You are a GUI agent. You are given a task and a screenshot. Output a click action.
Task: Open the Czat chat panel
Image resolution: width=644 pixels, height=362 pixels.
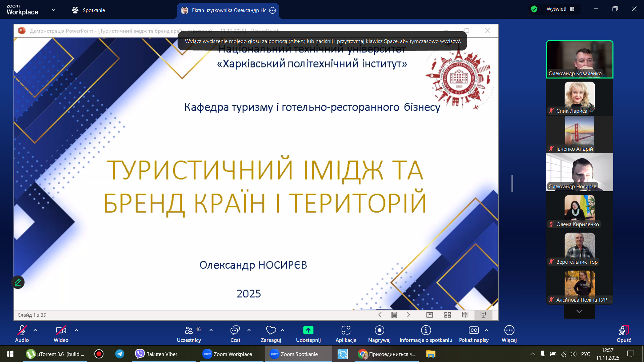click(235, 333)
